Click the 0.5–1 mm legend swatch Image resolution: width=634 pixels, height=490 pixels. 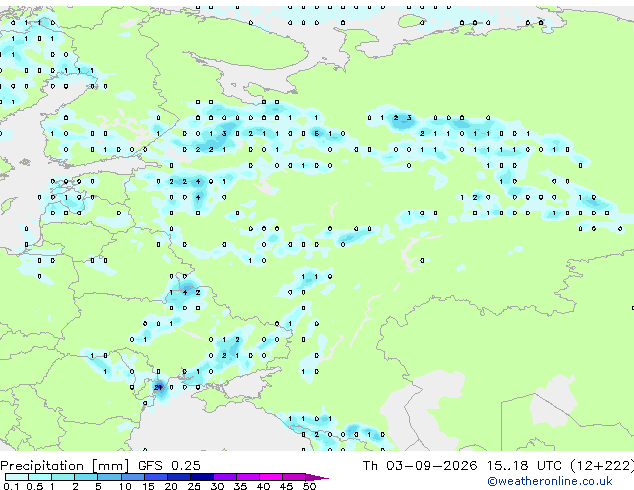[x=40, y=477]
